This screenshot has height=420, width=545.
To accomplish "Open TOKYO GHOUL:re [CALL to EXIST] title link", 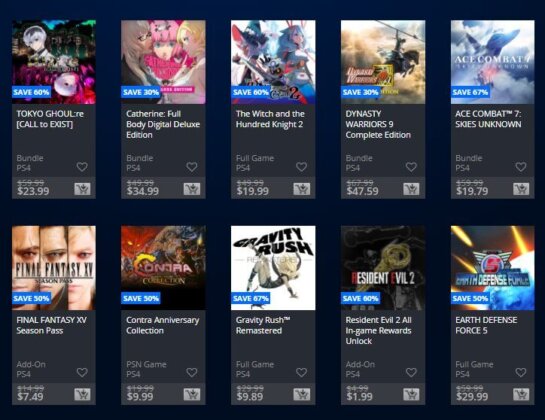I will point(50,119).
